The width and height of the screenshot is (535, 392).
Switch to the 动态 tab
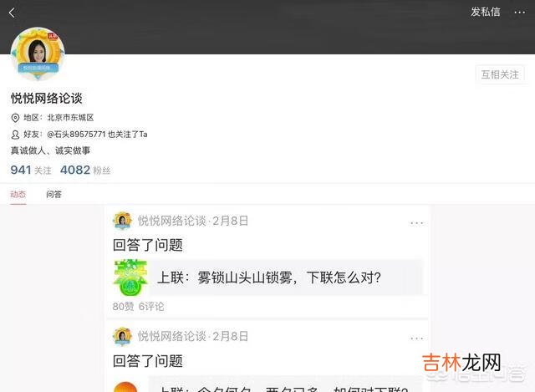click(18, 195)
